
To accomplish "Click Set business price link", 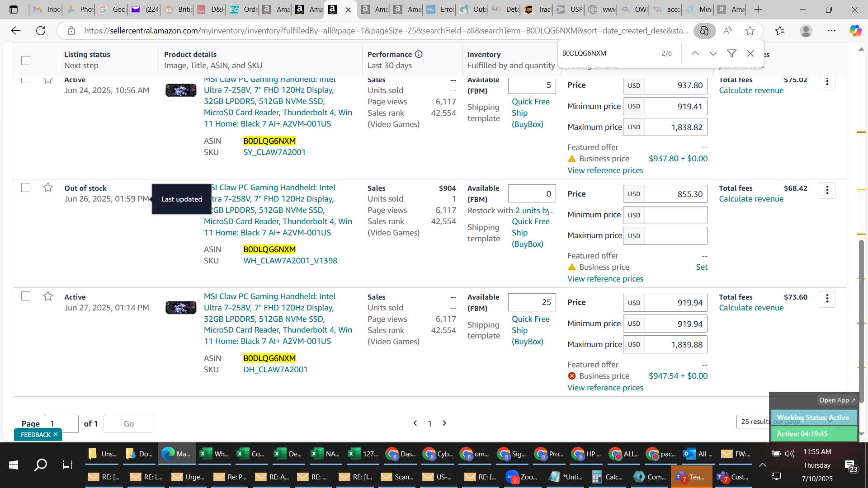I will [x=702, y=267].
